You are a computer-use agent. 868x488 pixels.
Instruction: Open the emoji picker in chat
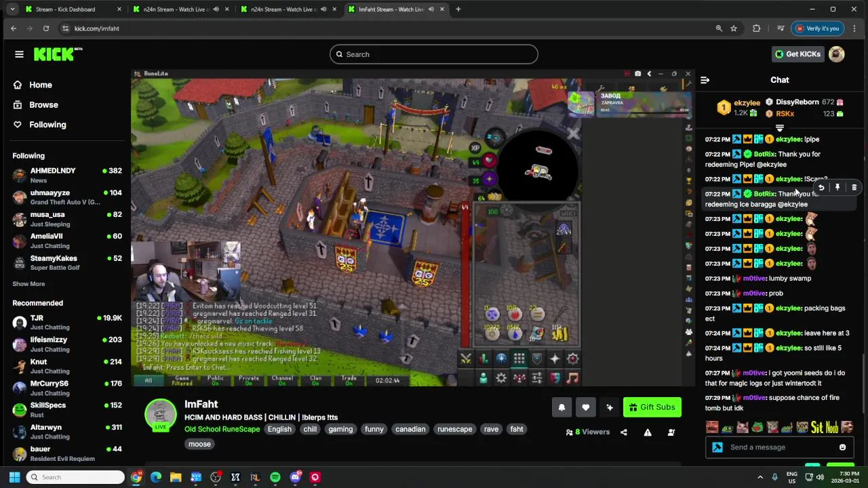click(x=843, y=447)
